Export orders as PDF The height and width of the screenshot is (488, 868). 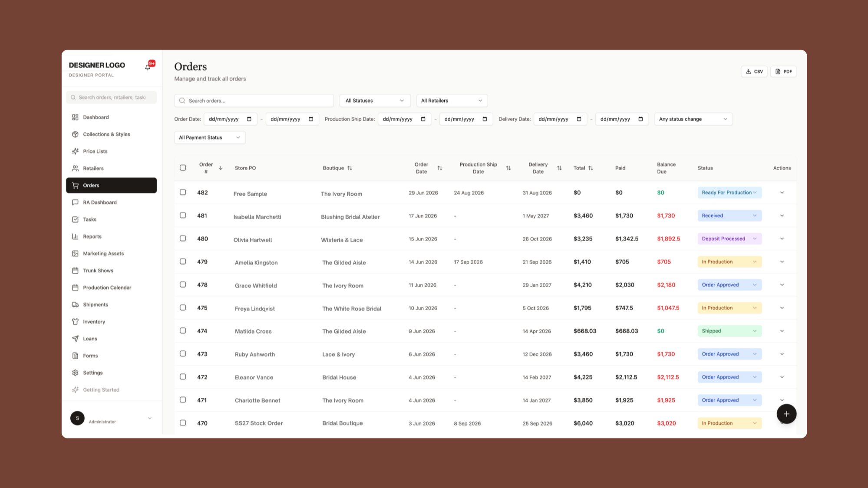pos(783,72)
